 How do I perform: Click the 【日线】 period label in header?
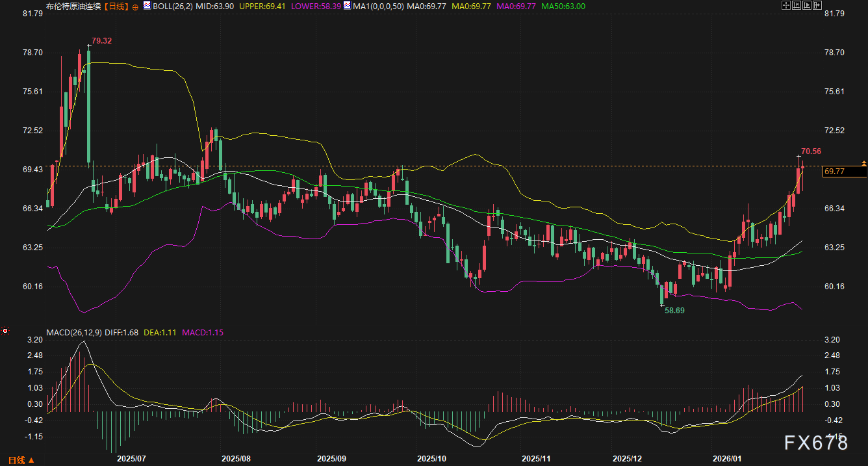[117, 6]
